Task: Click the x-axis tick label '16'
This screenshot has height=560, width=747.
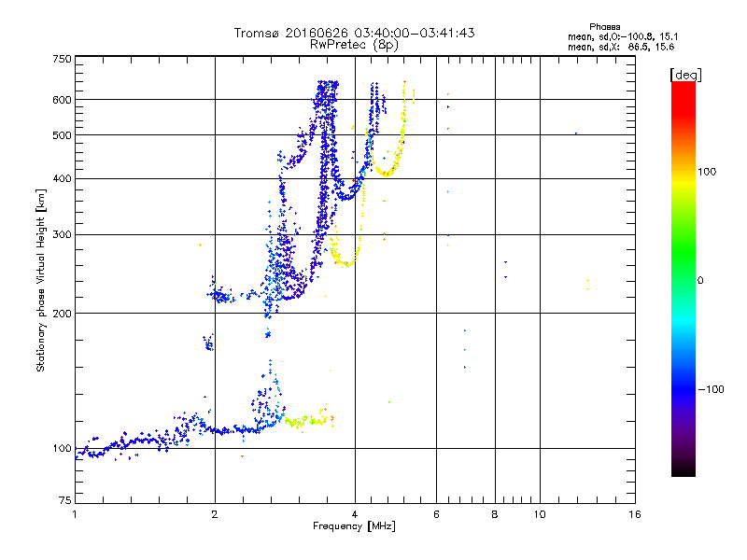Action: (635, 514)
